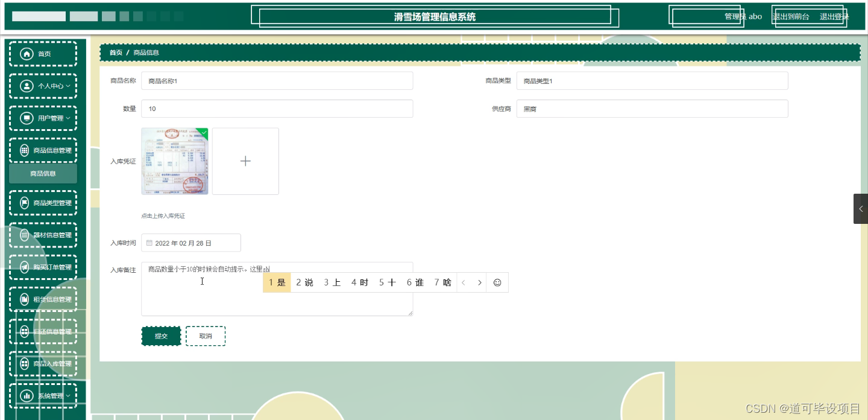Click the icon beside 商品入库管理
The image size is (868, 420).
(x=25, y=363)
